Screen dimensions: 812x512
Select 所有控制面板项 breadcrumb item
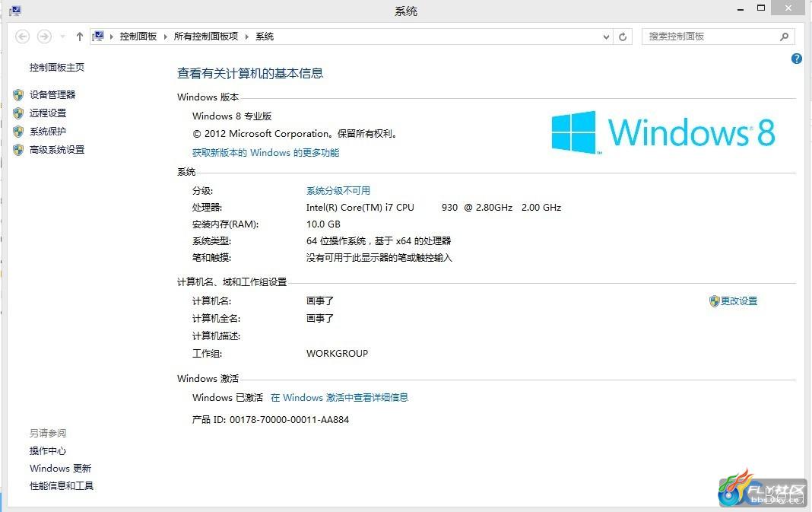[206, 37]
